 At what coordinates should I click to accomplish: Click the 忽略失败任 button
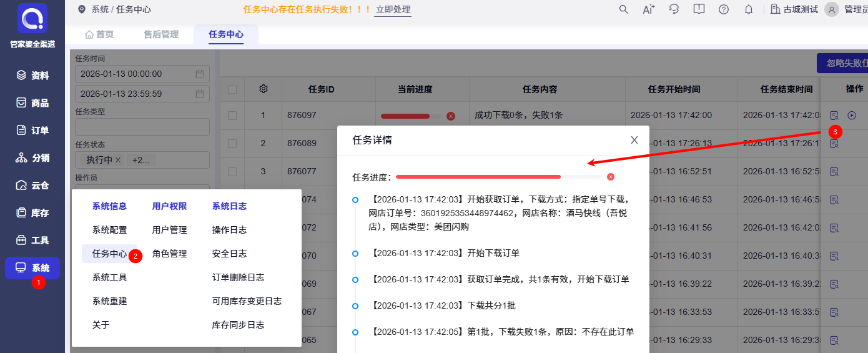coord(842,63)
